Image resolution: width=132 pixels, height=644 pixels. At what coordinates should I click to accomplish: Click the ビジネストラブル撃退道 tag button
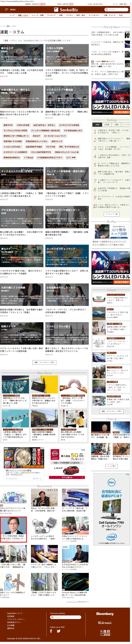point(69,125)
